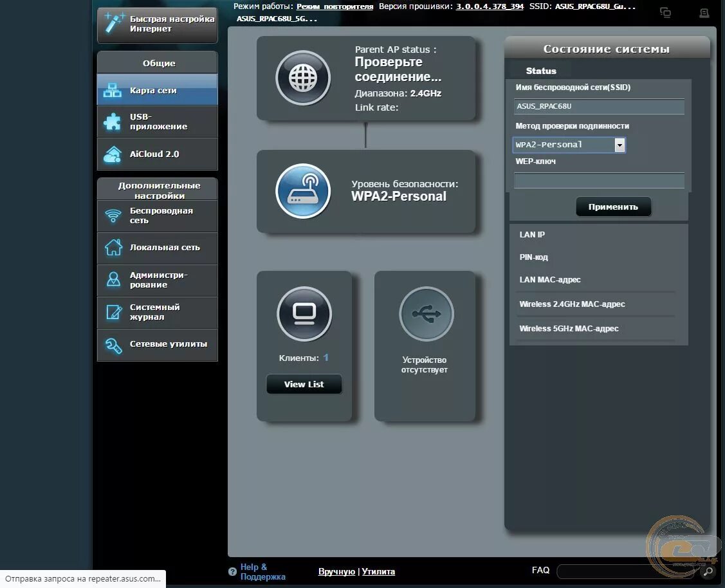Open the Беспроводная сеть settings page
This screenshot has width=725, height=588.
(x=157, y=216)
